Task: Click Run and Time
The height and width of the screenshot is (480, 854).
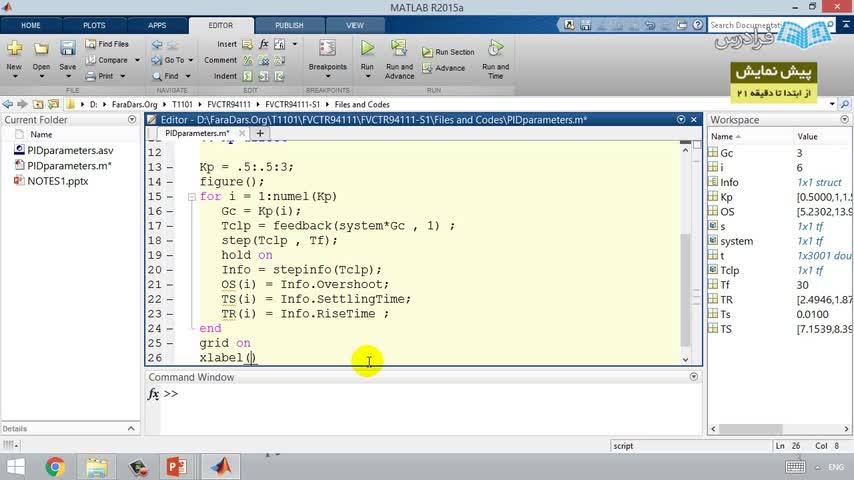Action: pyautogui.click(x=495, y=59)
